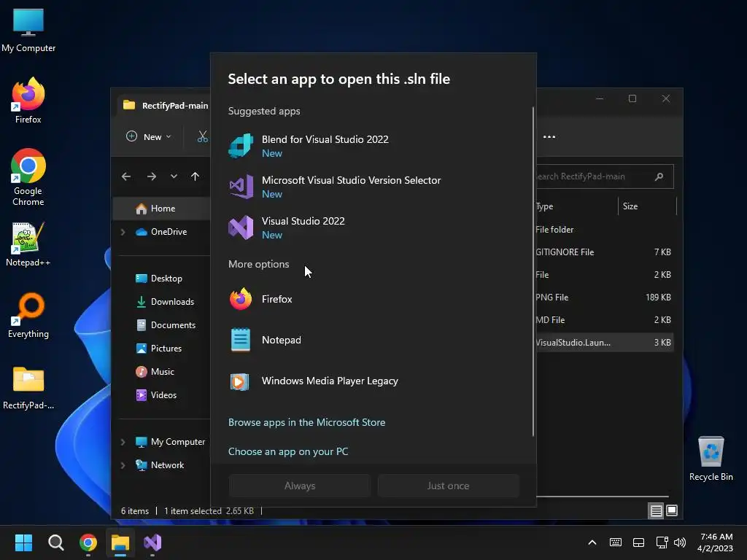Open Google Chrome desktop shortcut
Image resolution: width=747 pixels, height=560 pixels.
28,177
